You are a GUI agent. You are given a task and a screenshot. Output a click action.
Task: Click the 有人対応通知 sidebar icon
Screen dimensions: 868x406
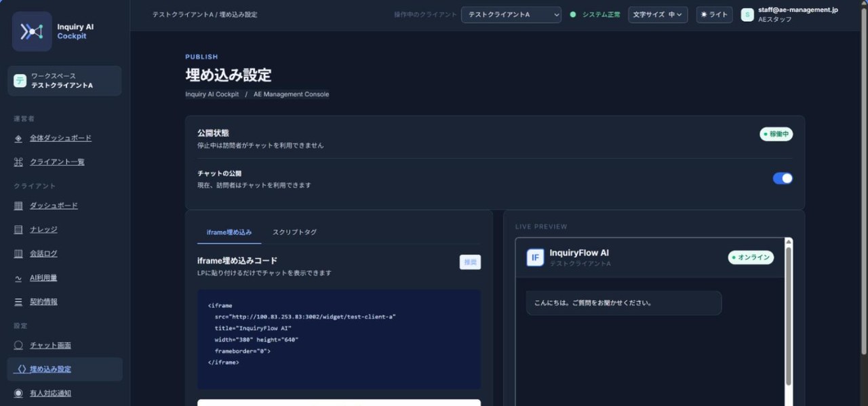pos(18,393)
